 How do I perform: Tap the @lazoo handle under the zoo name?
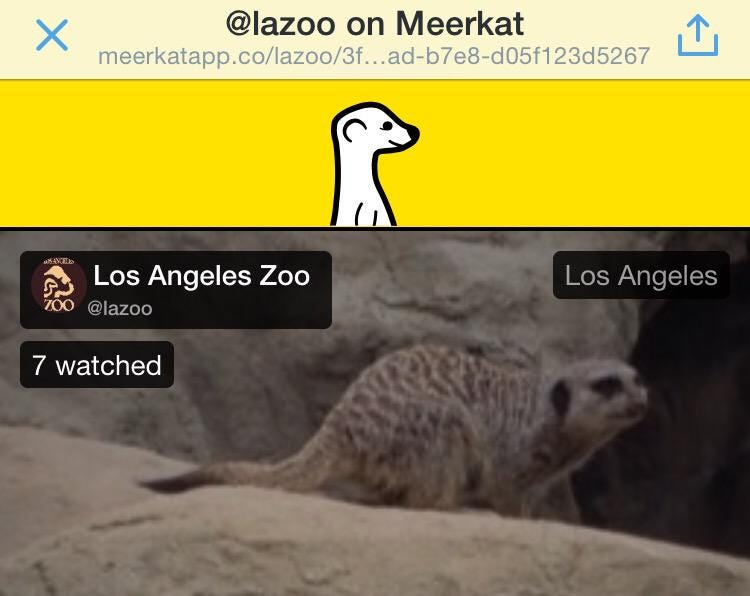point(120,309)
